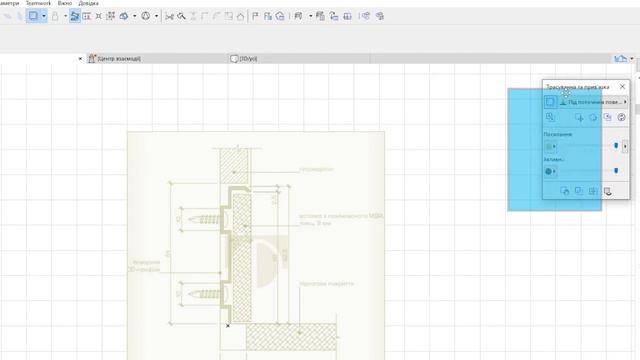
Task: Open the Teamwork menu
Action: pyautogui.click(x=38, y=3)
